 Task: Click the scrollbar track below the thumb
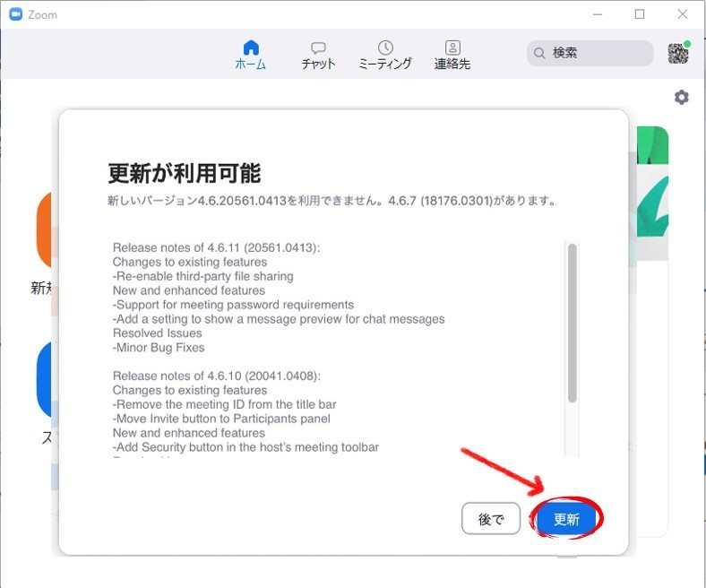tap(572, 430)
